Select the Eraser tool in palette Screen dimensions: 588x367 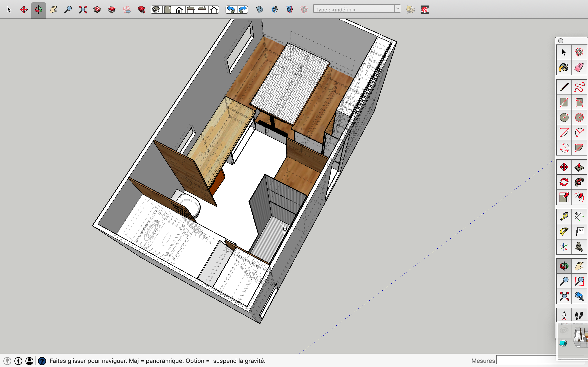click(579, 67)
